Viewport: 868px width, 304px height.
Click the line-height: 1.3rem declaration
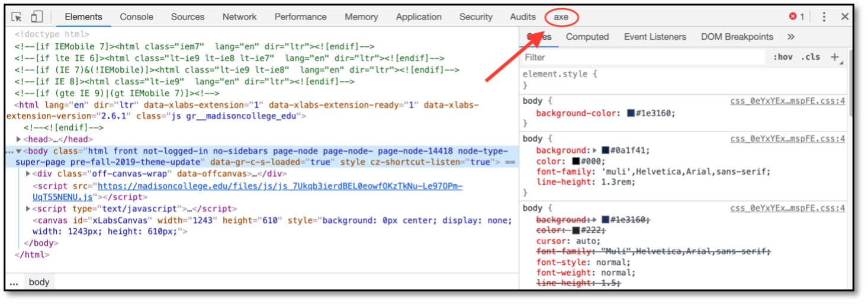click(x=586, y=183)
